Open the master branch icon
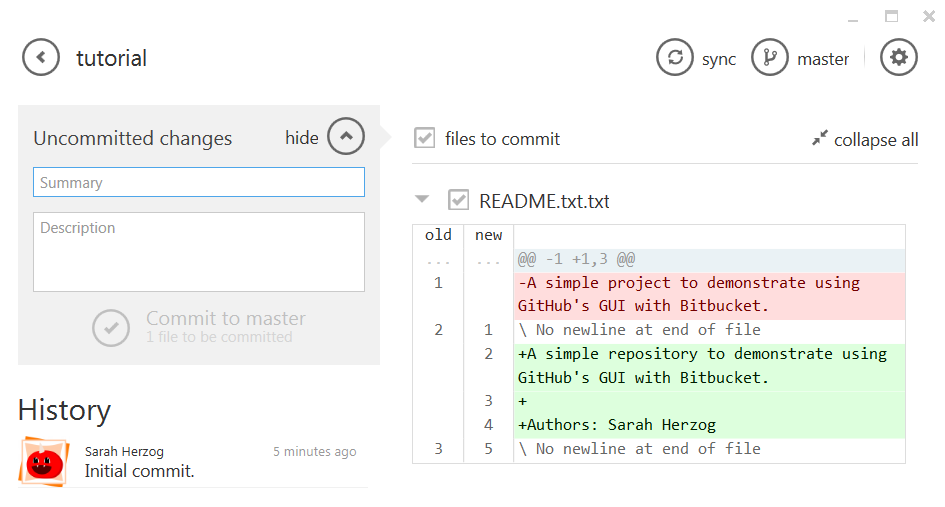Viewport: 945px width, 507px height. pos(770,57)
